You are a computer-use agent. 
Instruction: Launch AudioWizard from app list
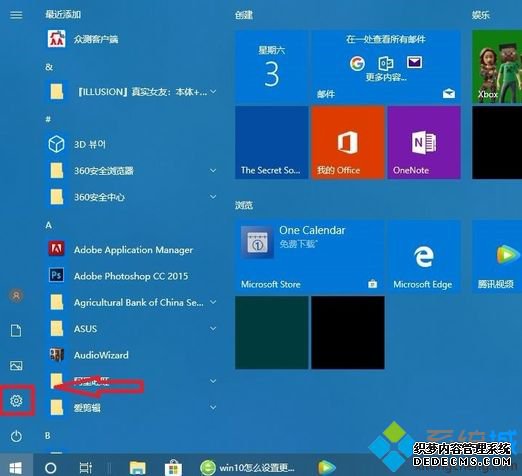click(x=131, y=355)
